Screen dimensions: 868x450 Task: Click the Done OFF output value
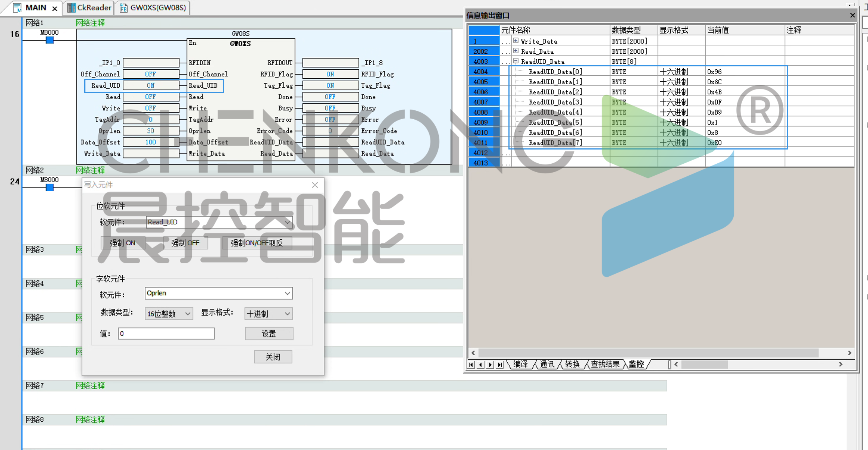[x=330, y=97]
